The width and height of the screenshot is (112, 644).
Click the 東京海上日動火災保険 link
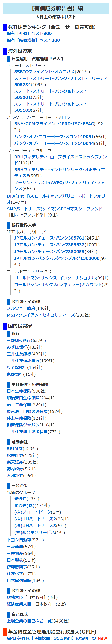tap(27, 411)
